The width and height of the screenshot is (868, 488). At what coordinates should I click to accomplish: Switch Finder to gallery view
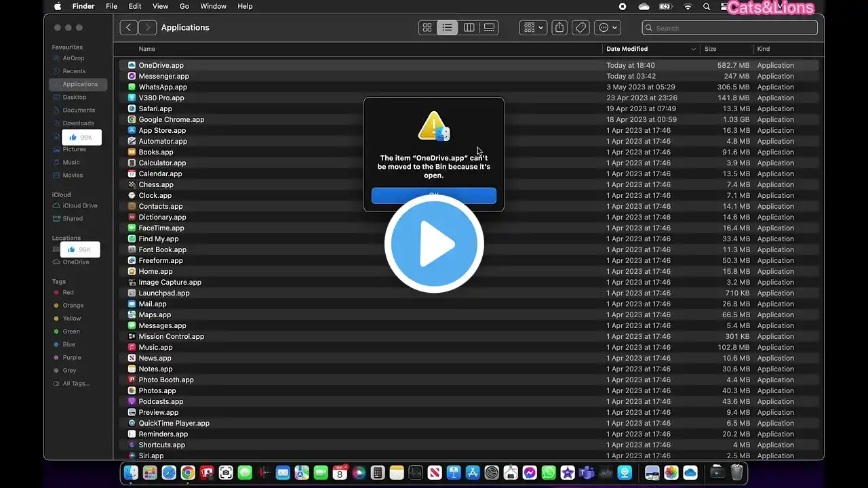489,28
